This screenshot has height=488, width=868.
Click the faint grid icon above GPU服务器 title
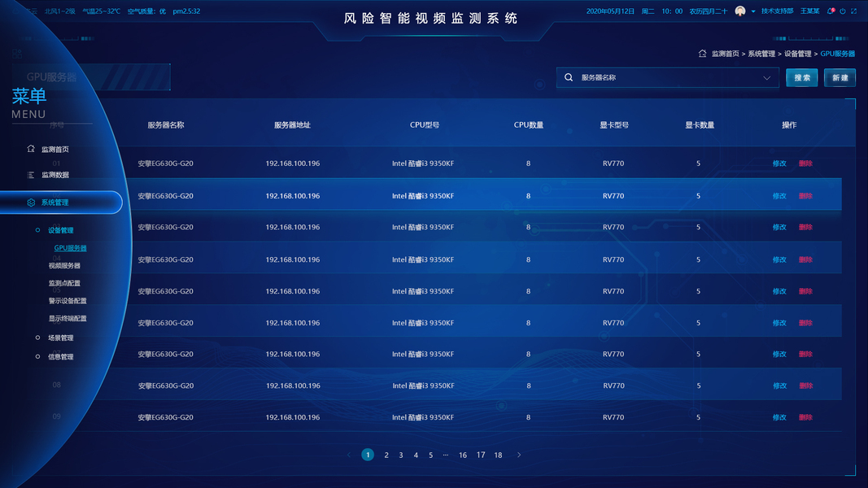tap(17, 54)
